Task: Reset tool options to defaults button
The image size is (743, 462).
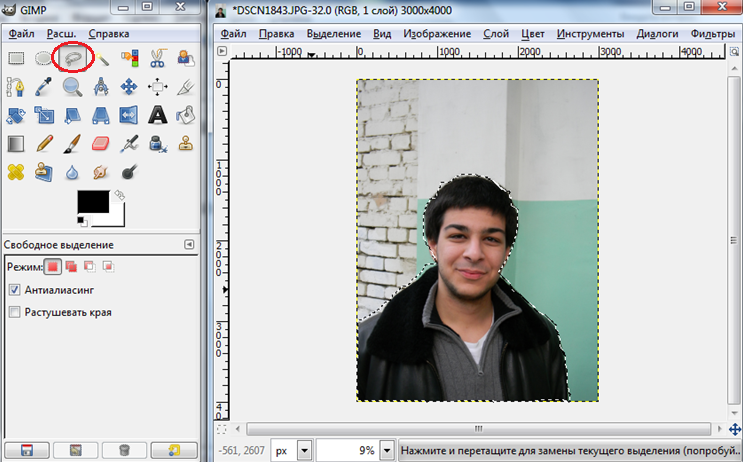Action: [174, 450]
